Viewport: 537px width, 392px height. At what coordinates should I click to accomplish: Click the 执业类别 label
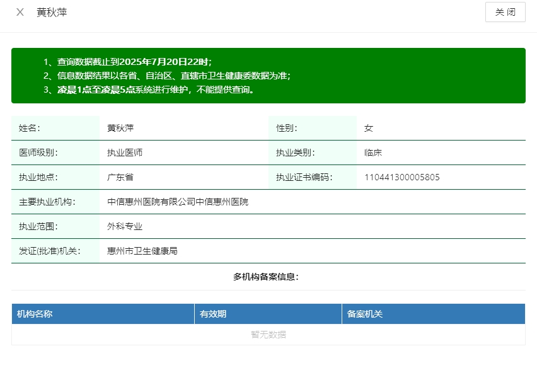coord(296,153)
